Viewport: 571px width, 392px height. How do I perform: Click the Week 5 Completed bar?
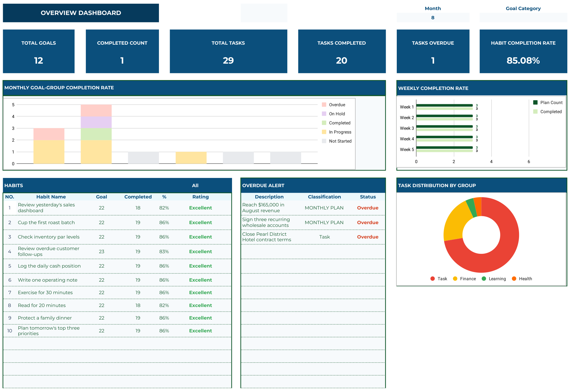444,151
